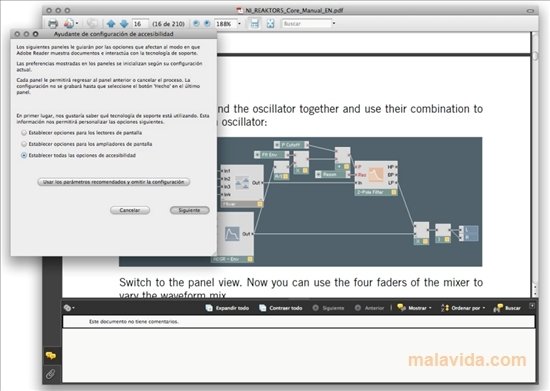Viewport: 550px width, 391px height.
Task: Click the zoom out icon
Action: [196, 23]
